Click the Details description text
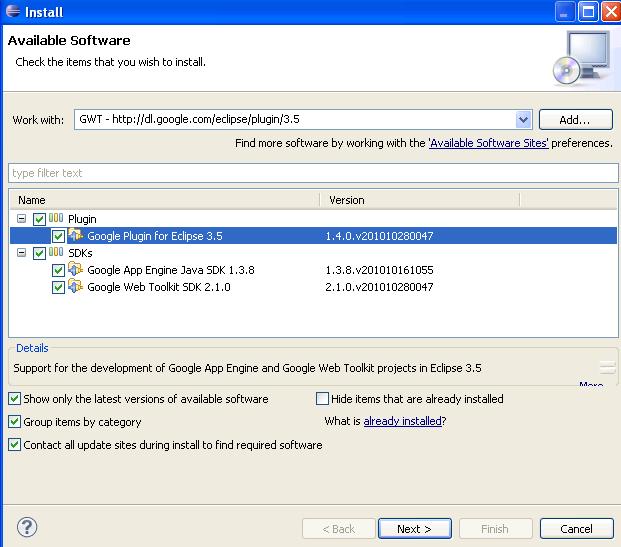The width and height of the screenshot is (621, 547). tap(248, 368)
